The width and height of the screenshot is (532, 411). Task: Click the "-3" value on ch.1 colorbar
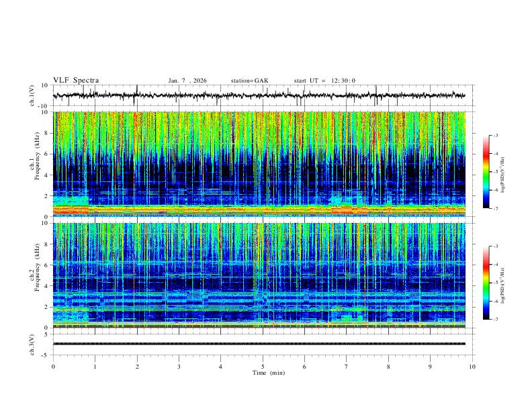pyautogui.click(x=495, y=135)
